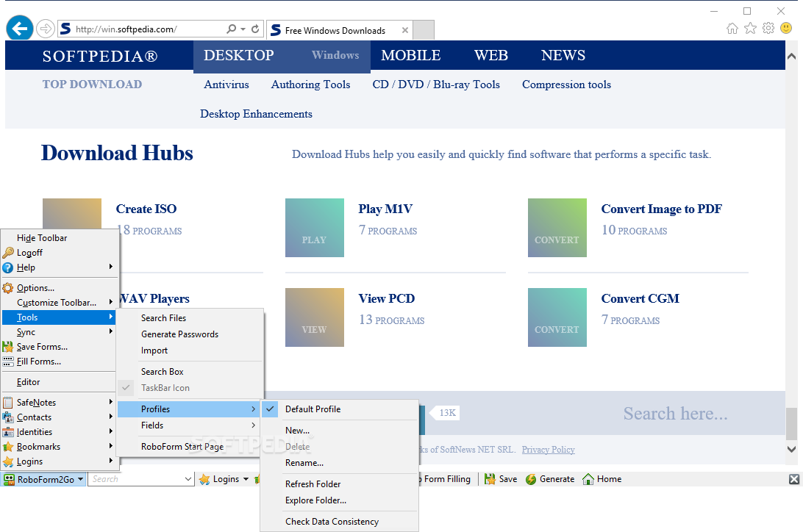This screenshot has width=803, height=532.
Task: Expand the Customize Toolbar submenu
Action: click(110, 302)
